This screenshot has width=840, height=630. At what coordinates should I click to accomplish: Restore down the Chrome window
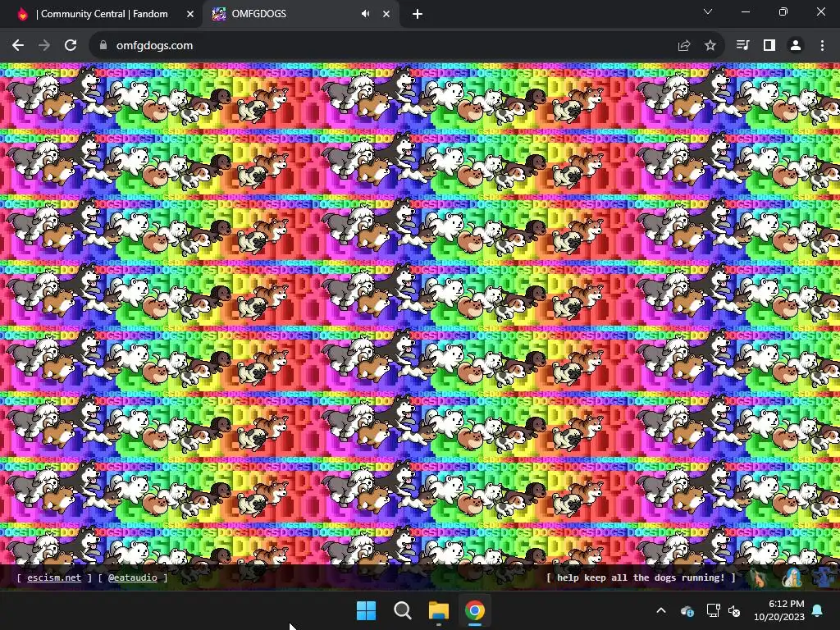click(783, 11)
